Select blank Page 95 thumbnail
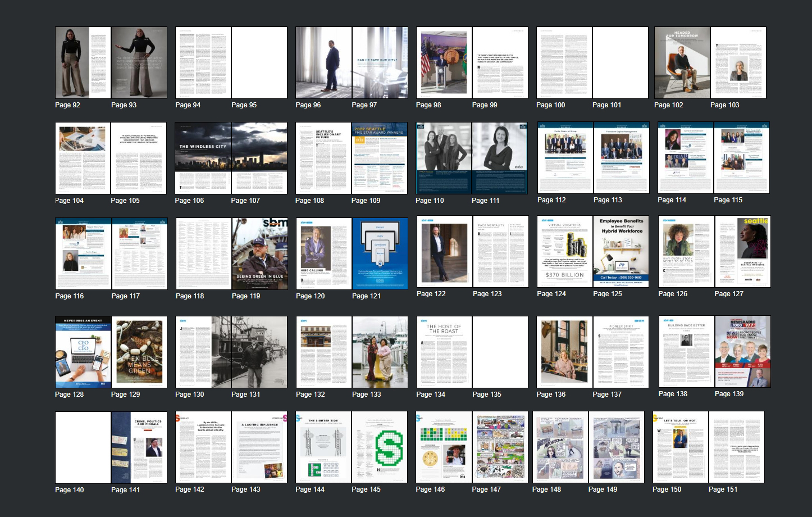The height and width of the screenshot is (517, 812). [259, 63]
